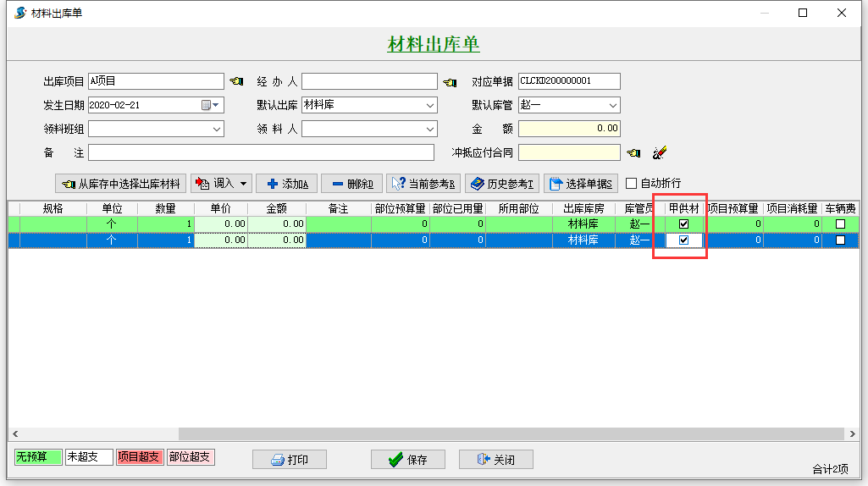868x486 pixels.
Task: Click the 保存 save button
Action: pyautogui.click(x=407, y=460)
